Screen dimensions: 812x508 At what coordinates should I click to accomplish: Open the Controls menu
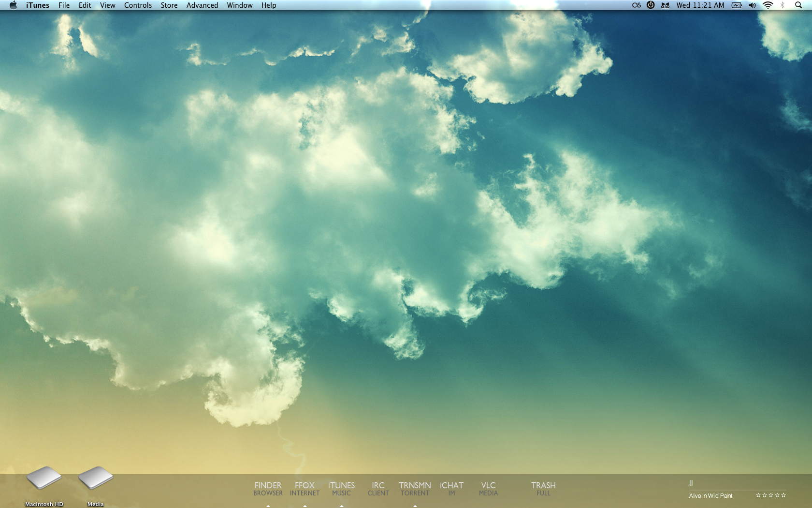[x=138, y=5]
